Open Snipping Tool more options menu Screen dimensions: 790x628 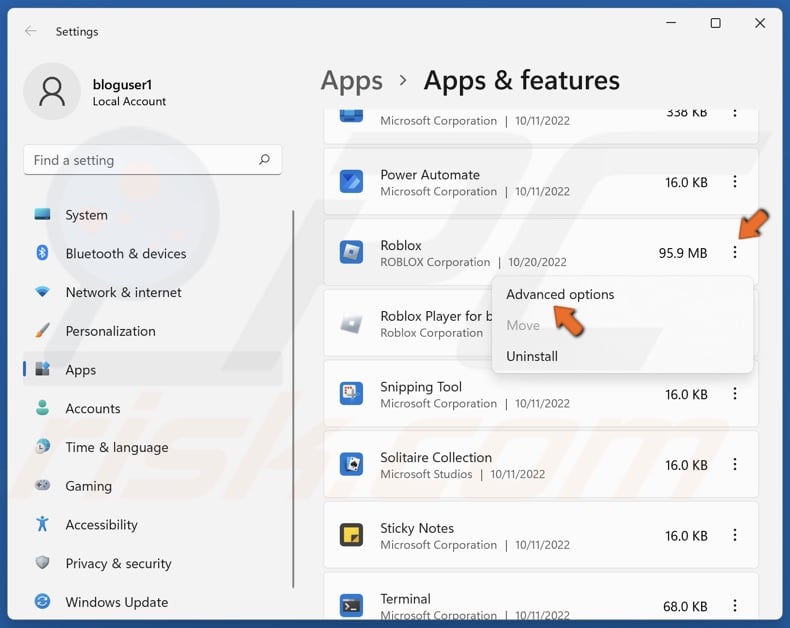735,394
